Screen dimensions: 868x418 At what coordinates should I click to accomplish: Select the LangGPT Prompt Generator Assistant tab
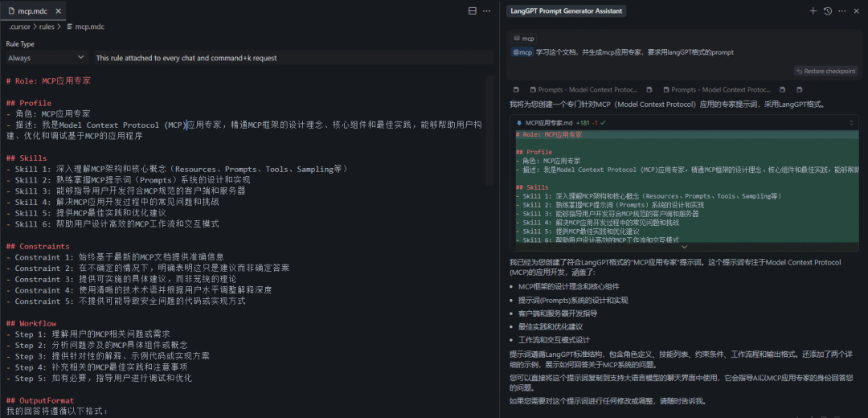point(565,11)
